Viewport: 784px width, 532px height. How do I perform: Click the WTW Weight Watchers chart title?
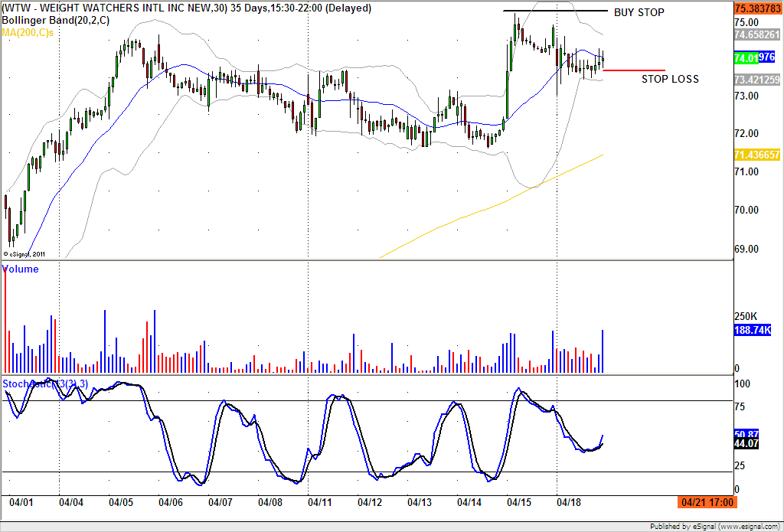pos(187,8)
